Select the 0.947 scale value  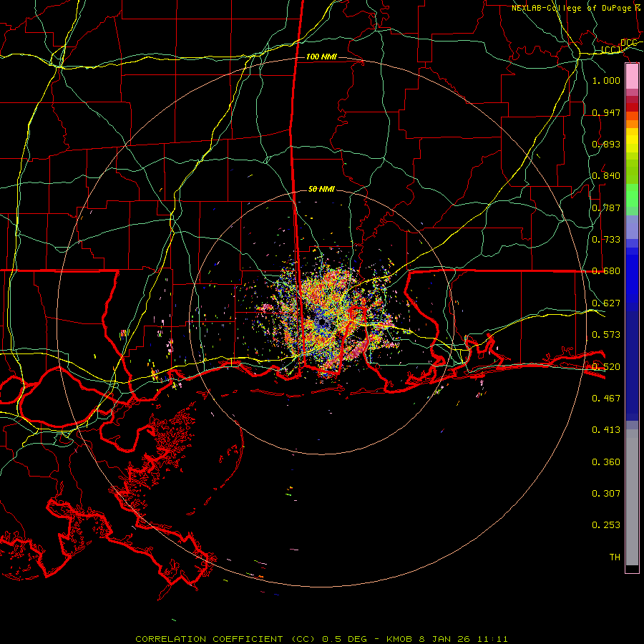pyautogui.click(x=606, y=112)
